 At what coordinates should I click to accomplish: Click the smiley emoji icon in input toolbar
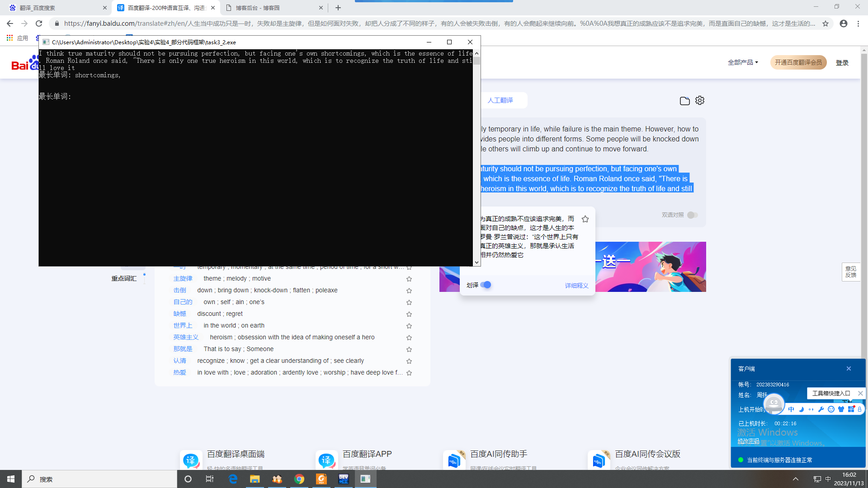click(831, 409)
